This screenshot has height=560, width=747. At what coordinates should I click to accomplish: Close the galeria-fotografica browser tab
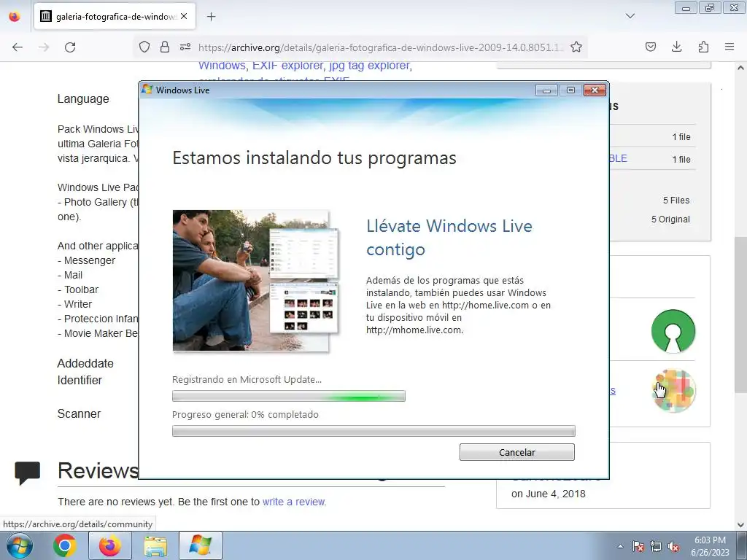coord(184,16)
